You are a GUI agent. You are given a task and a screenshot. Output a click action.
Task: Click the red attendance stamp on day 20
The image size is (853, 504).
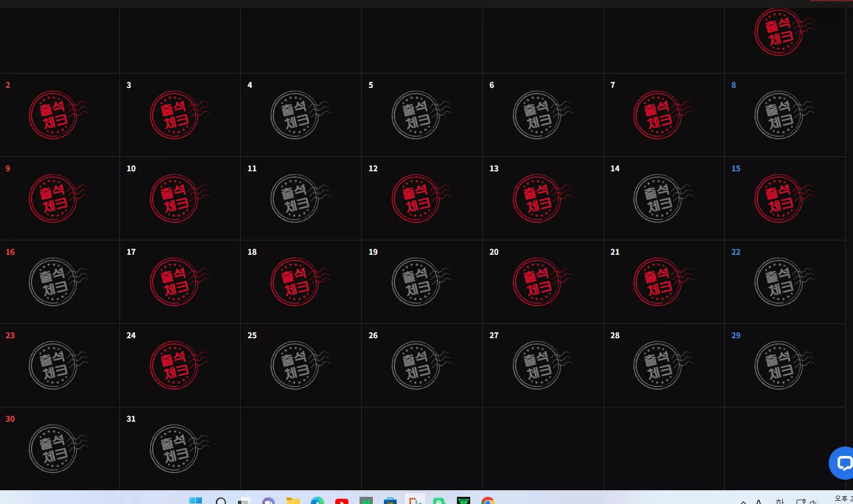pyautogui.click(x=542, y=282)
